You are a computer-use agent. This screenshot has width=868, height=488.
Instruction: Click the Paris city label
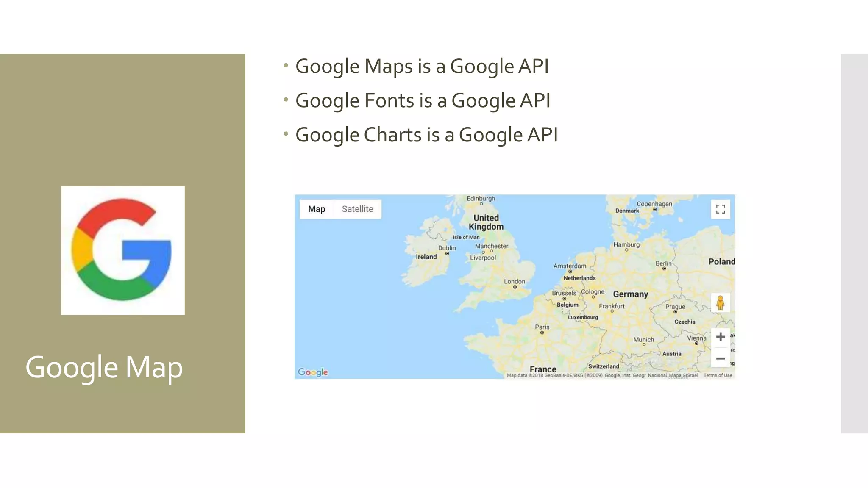coord(542,327)
